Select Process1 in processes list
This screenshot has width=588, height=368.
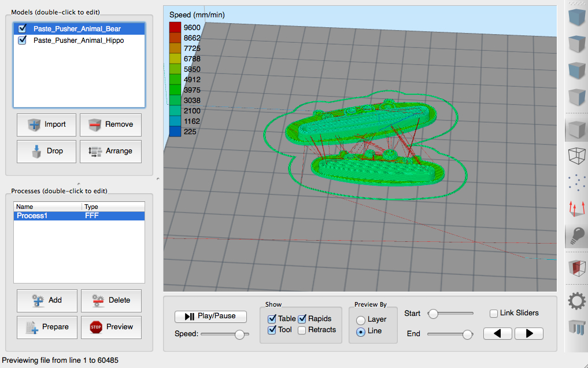coord(79,216)
